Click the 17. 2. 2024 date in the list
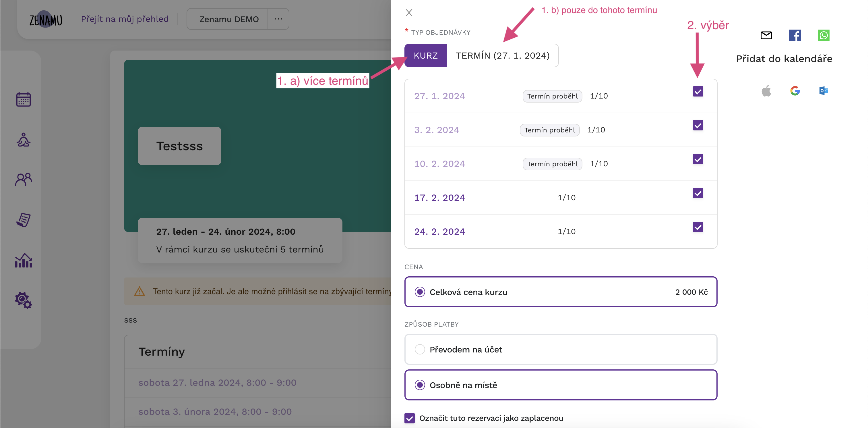The image size is (868, 428). click(439, 198)
